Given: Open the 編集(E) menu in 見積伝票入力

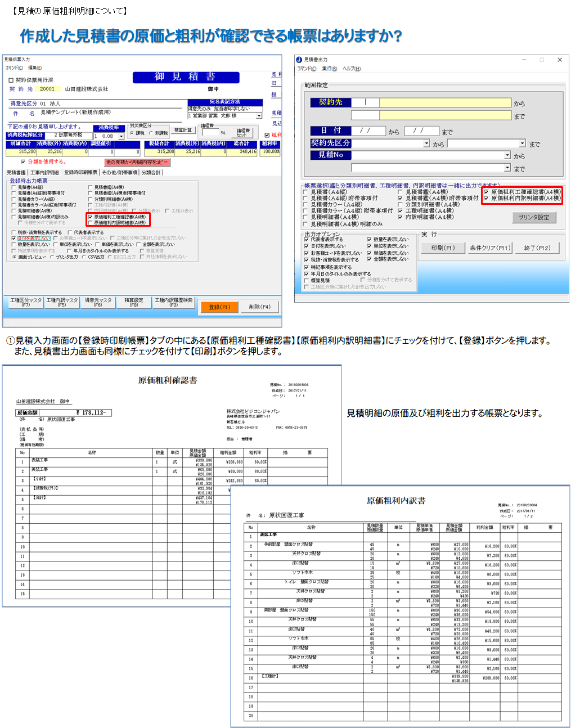Looking at the screenshot, I should pos(35,68).
